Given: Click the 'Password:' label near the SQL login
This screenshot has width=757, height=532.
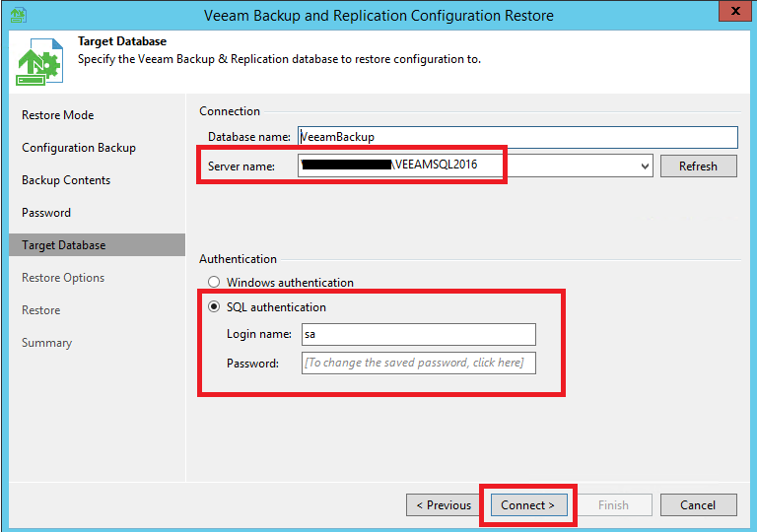Looking at the screenshot, I should click(x=252, y=363).
